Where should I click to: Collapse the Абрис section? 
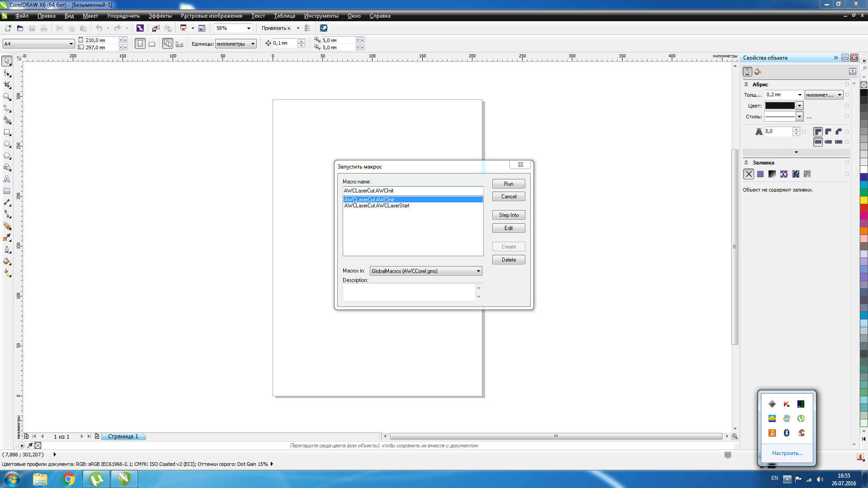(746, 84)
